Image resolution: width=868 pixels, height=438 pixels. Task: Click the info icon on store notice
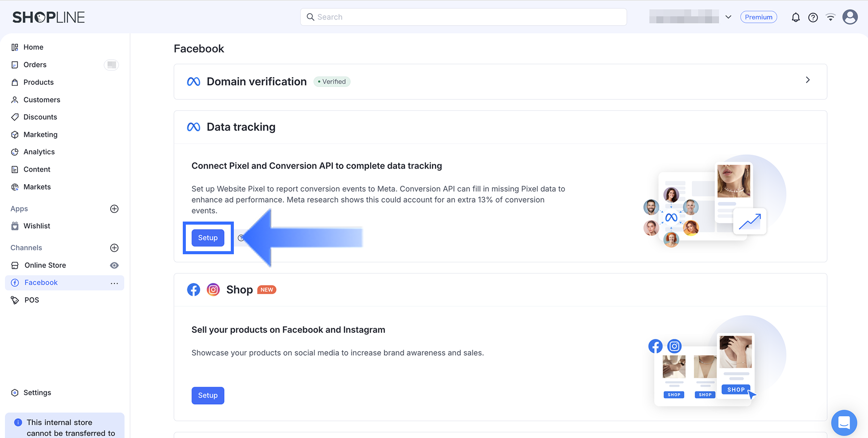click(x=18, y=423)
